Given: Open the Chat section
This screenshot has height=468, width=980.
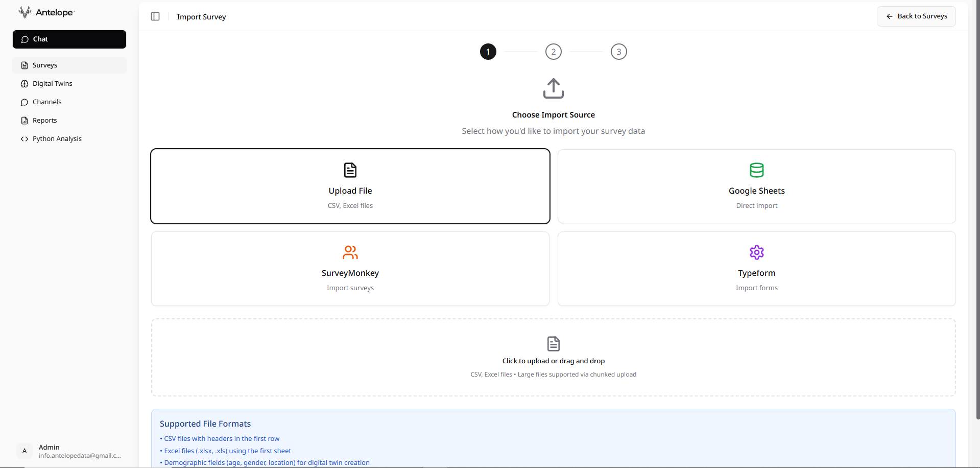Looking at the screenshot, I should coord(40,39).
